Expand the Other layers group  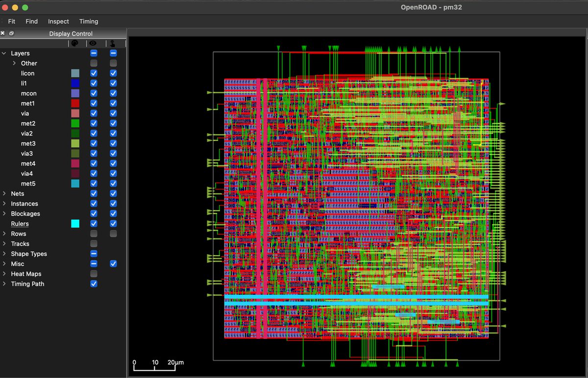[14, 63]
